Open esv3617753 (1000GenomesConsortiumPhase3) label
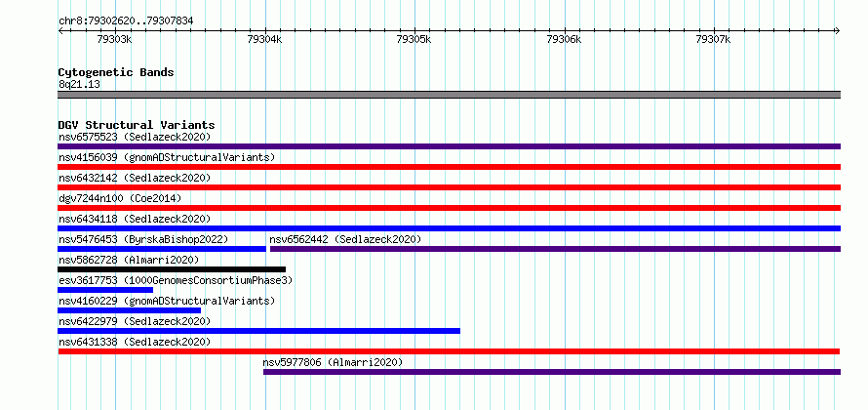Viewport: 868px width, 410px height. (x=176, y=280)
